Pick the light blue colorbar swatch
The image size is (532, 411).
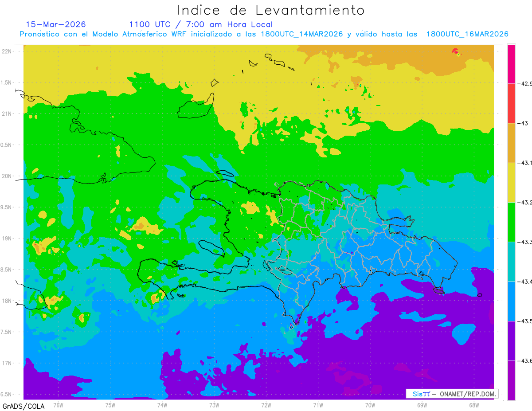(x=511, y=301)
